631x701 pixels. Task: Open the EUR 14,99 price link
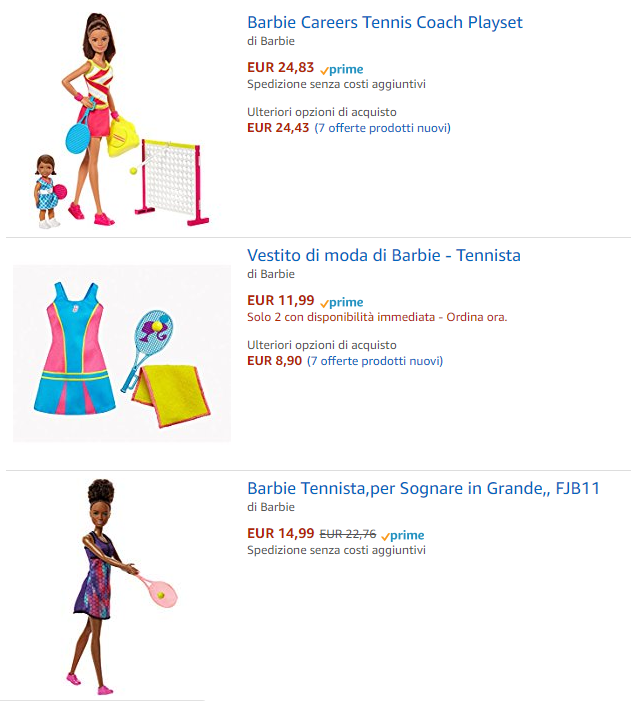[x=280, y=533]
